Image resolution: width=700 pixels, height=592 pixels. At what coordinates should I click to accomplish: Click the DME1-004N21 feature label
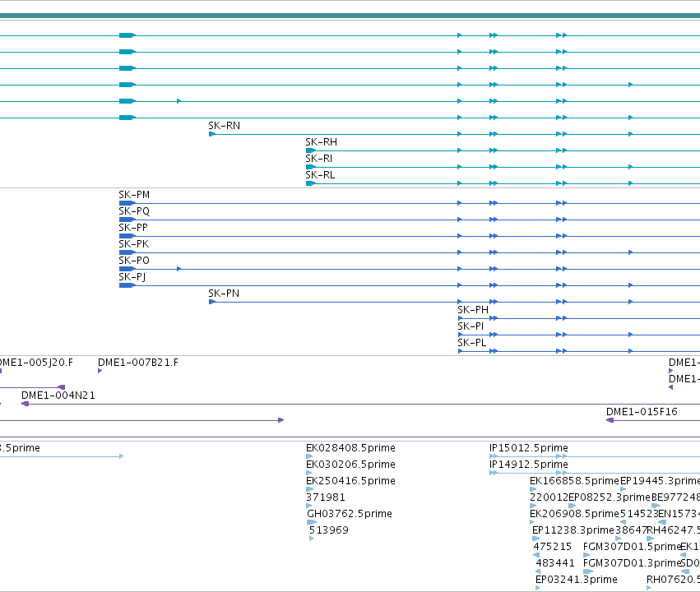click(58, 395)
